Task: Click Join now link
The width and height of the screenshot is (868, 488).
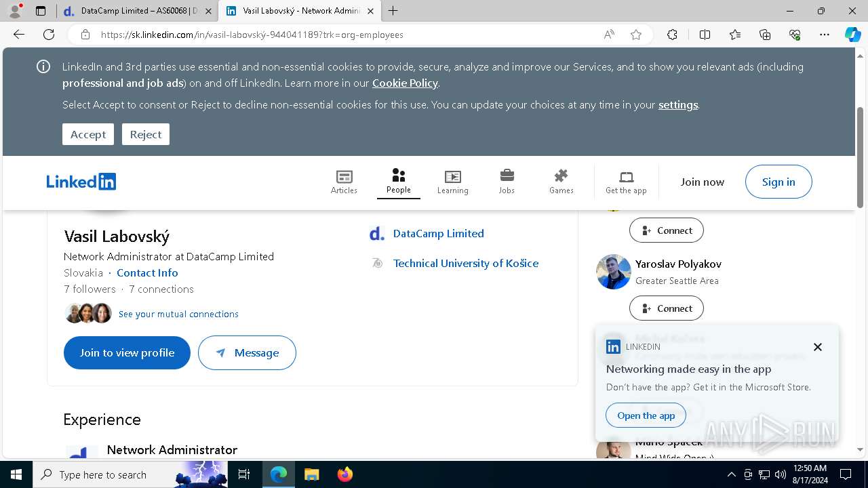Action: [x=703, y=182]
